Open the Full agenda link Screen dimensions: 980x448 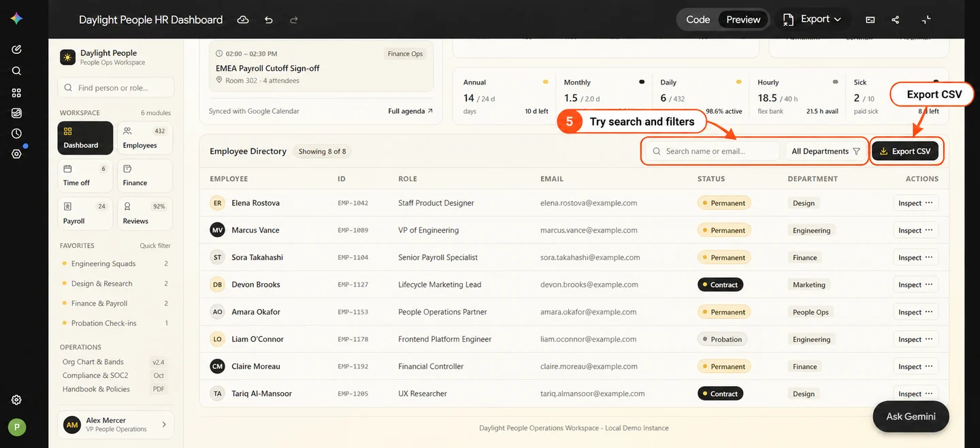[x=410, y=111]
